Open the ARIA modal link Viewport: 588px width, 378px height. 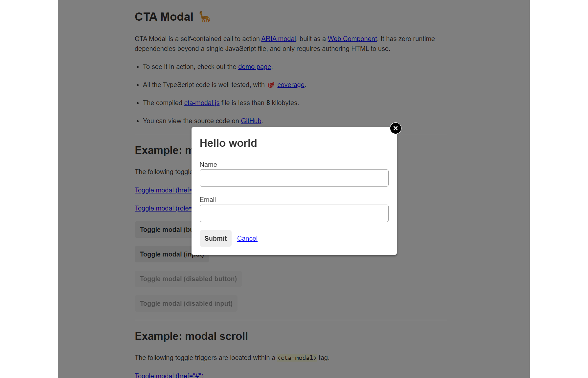click(x=278, y=39)
